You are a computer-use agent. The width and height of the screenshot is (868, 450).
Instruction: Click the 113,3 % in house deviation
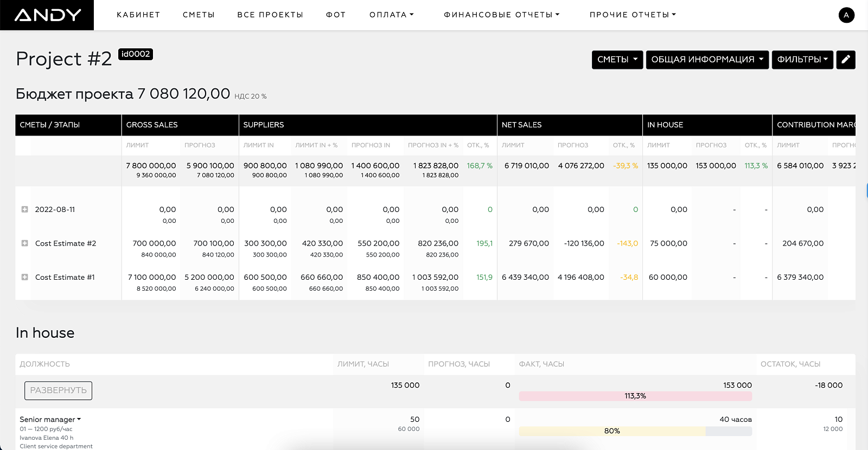tap(756, 165)
